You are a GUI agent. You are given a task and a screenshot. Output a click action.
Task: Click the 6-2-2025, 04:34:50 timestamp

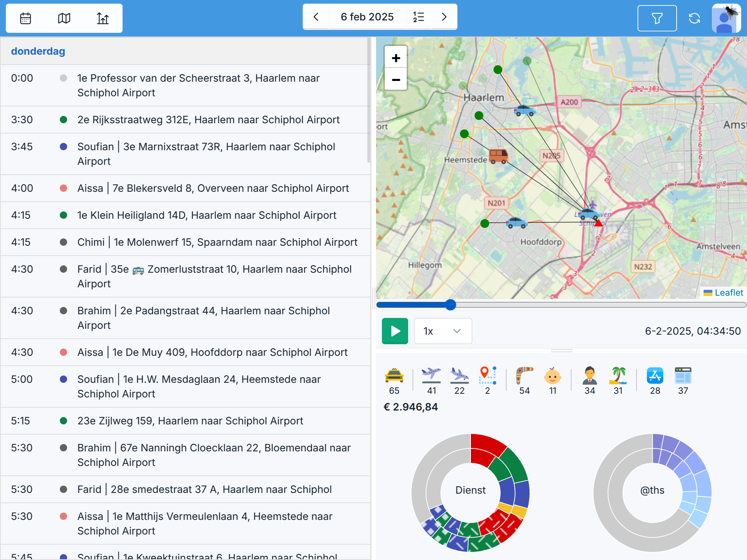tap(693, 331)
